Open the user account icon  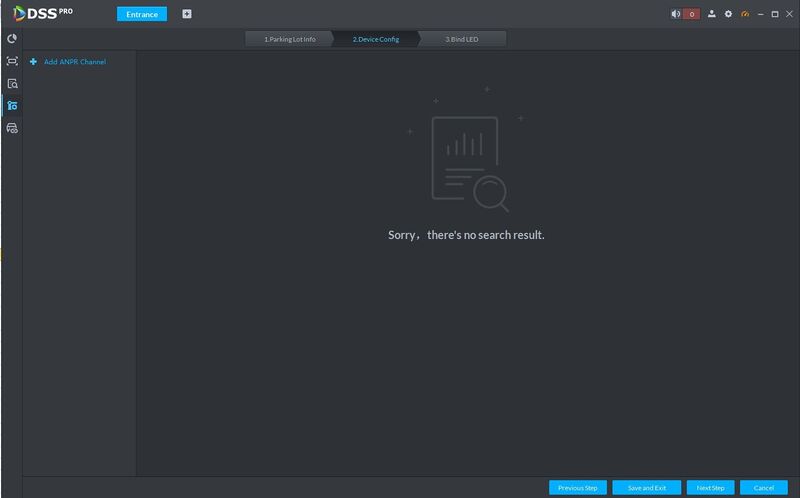pyautogui.click(x=711, y=14)
